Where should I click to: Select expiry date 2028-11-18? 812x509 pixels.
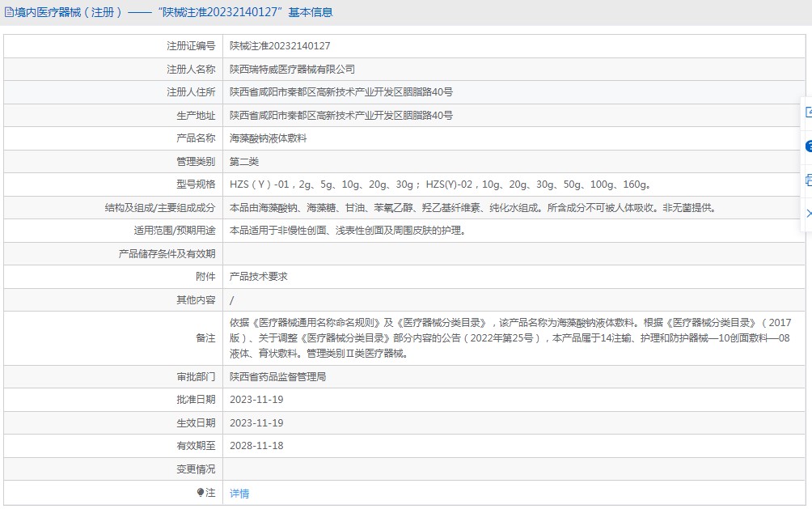pos(256,446)
